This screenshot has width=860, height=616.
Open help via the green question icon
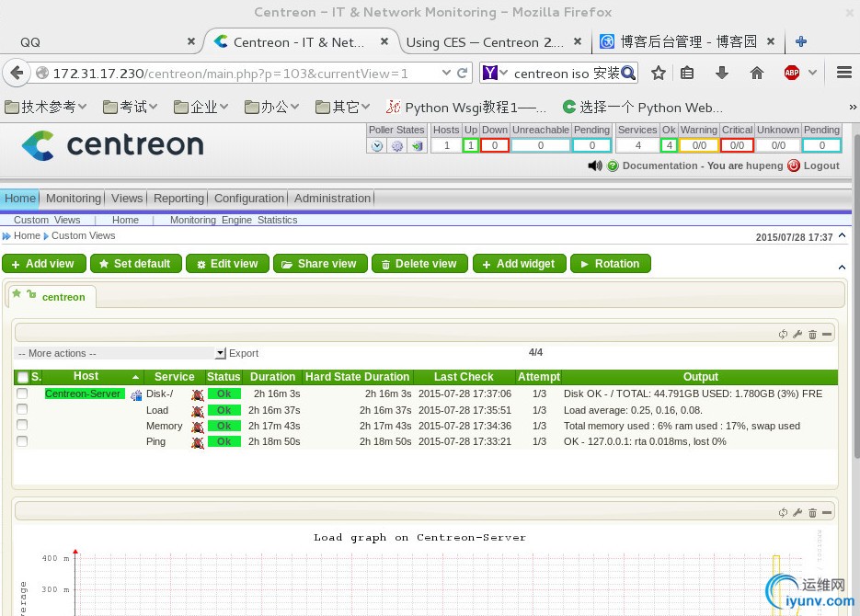613,165
